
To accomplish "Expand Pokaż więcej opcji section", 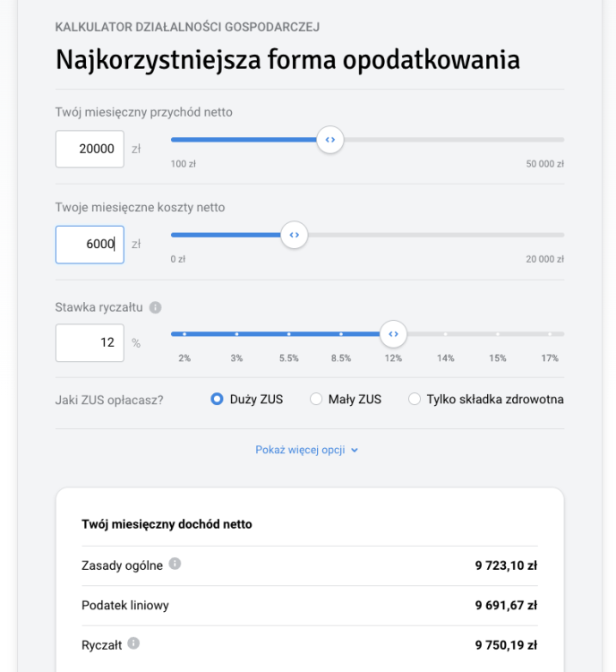I will coord(302,450).
